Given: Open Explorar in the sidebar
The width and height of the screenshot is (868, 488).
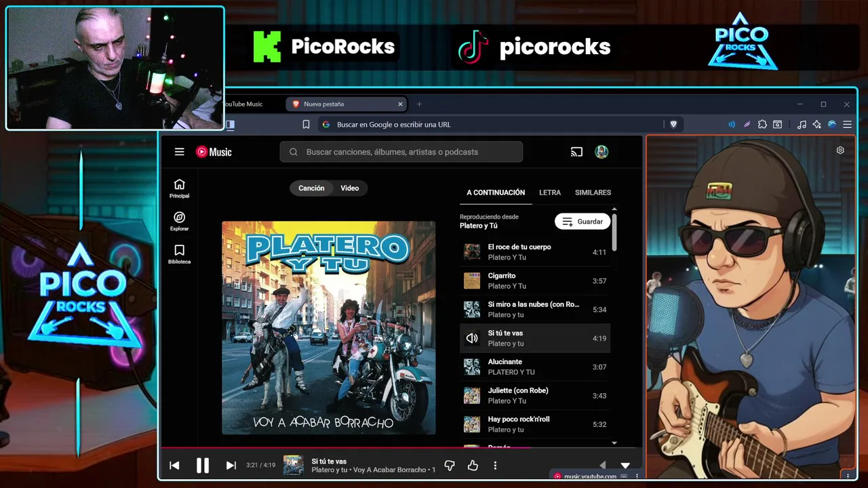Looking at the screenshot, I should click(179, 221).
